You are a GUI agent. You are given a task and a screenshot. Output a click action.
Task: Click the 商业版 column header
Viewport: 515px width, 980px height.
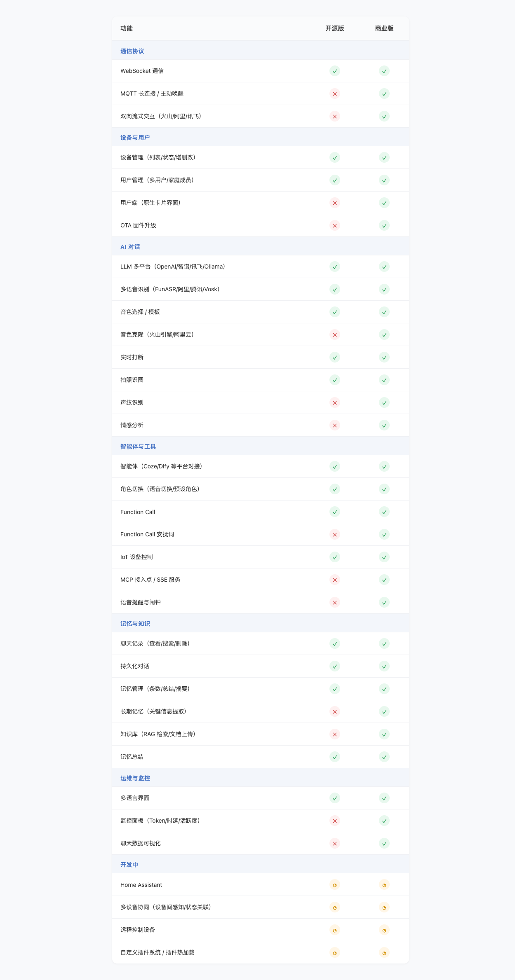coord(384,28)
